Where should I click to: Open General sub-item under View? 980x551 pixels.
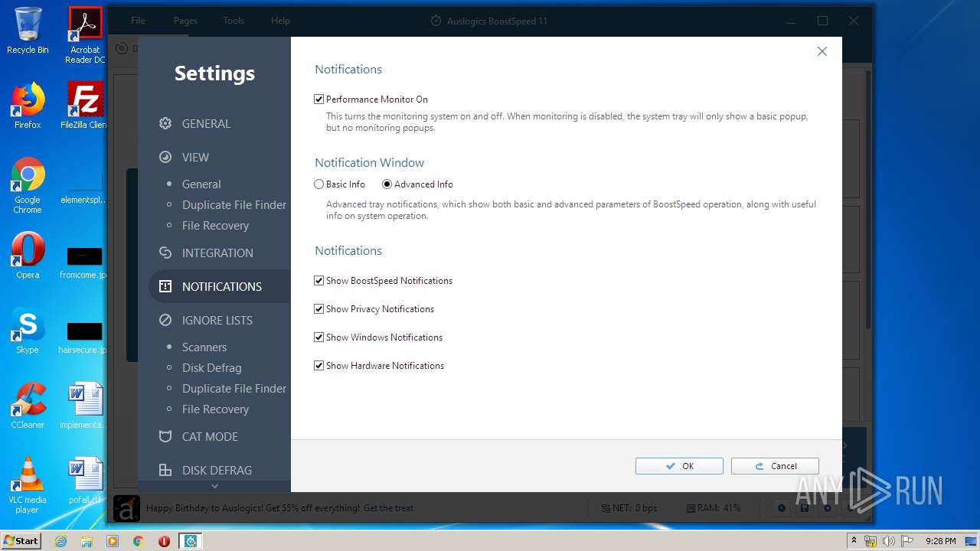(x=201, y=184)
